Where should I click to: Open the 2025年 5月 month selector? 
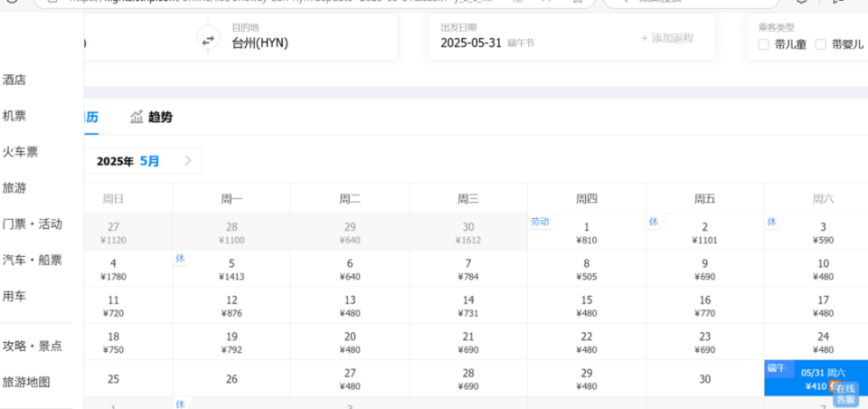point(128,161)
